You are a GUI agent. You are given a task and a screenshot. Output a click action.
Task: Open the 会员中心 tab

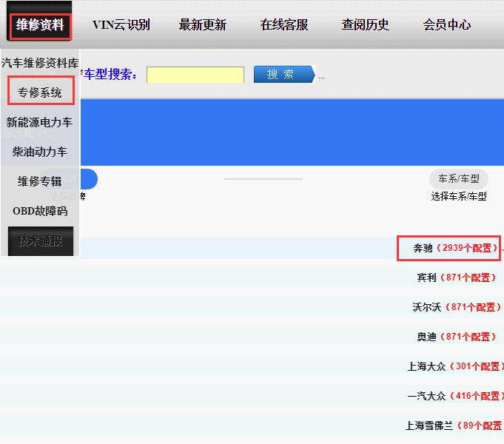coord(447,25)
